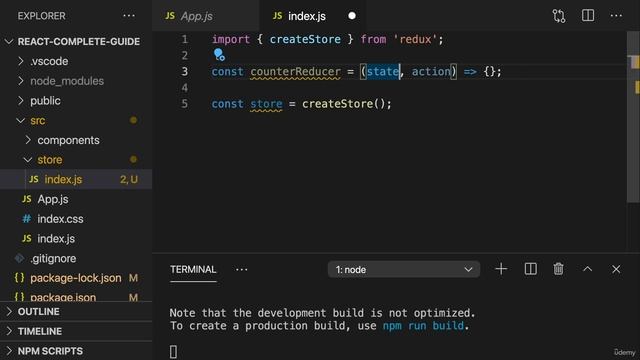640x360 pixels.
Task: Click the 'redux' string on line 1
Action: (415, 39)
